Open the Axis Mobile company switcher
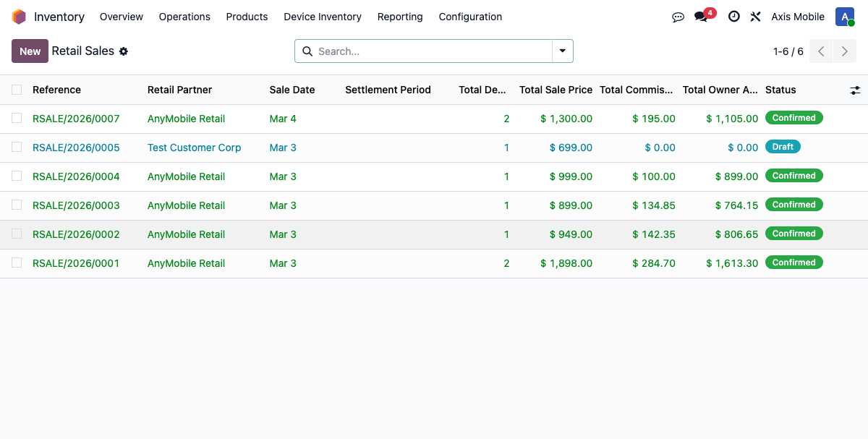 (798, 17)
